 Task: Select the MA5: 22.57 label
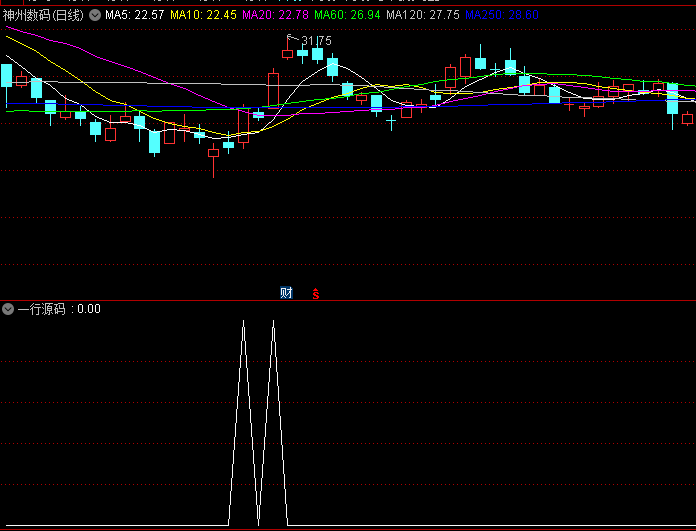tap(135, 16)
